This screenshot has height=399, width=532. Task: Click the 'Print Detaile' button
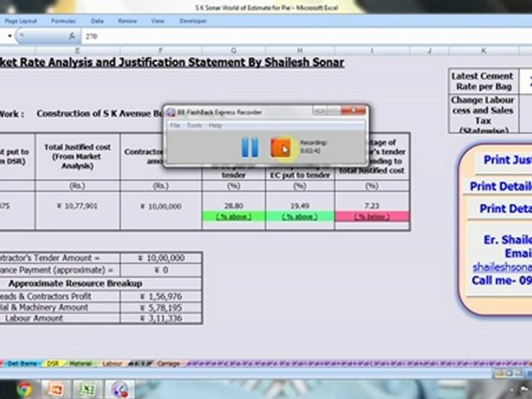[x=498, y=186]
